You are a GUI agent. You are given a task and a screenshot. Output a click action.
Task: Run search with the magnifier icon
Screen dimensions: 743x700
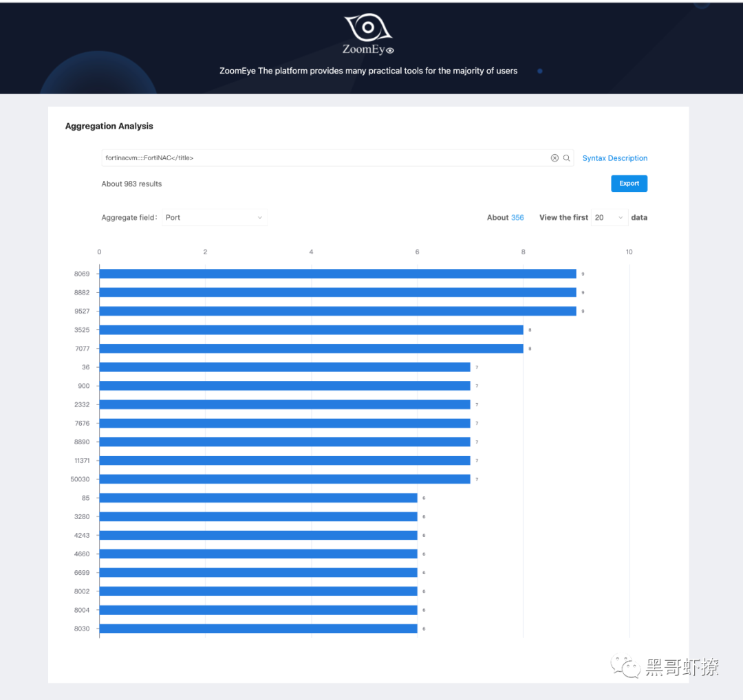click(x=566, y=157)
